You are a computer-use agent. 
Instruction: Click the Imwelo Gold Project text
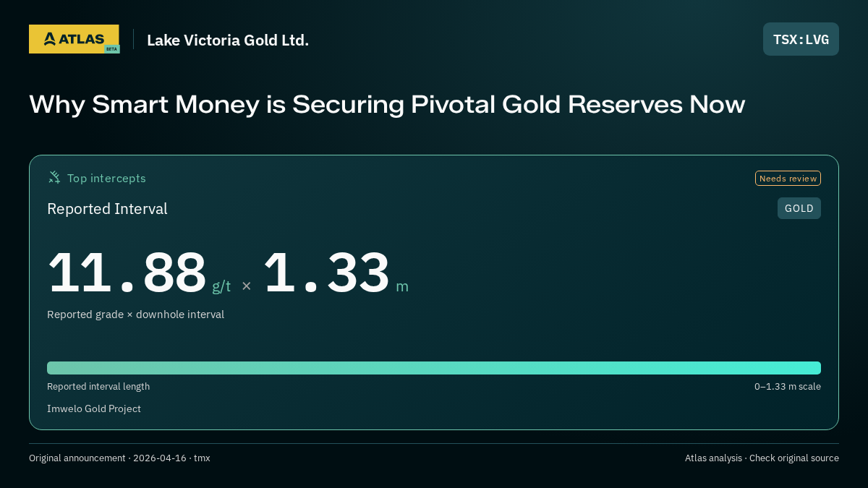click(94, 409)
